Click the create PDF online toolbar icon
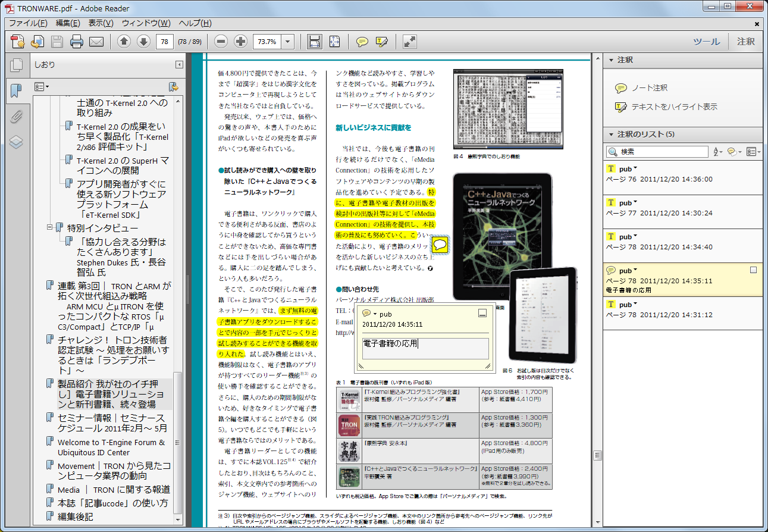Screen dimensions: 768x532 18,42
